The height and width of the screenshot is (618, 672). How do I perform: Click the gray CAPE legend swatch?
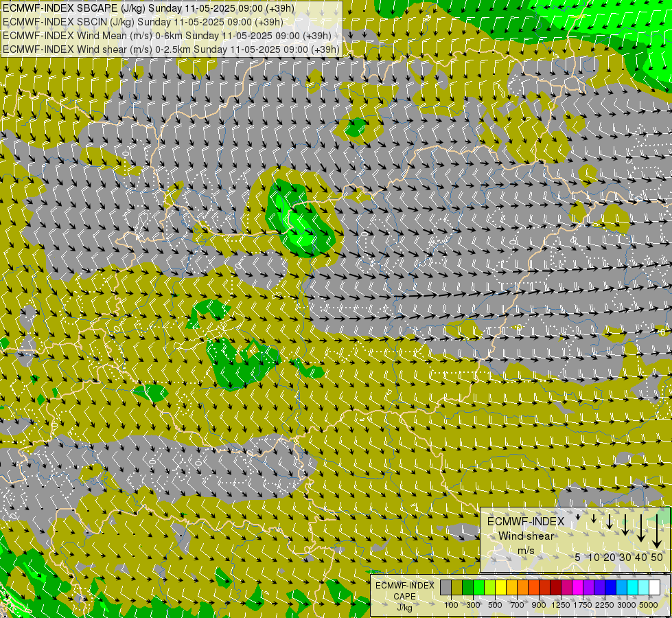pos(445,587)
